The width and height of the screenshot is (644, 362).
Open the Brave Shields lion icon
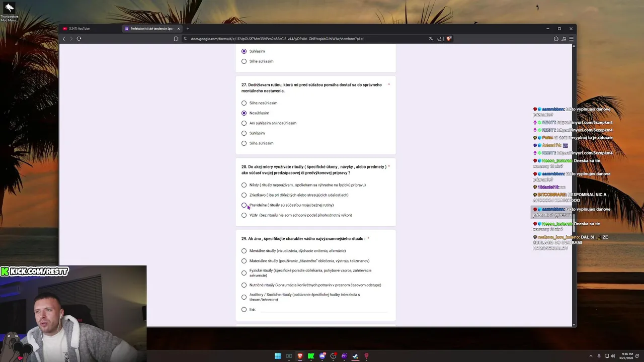(x=449, y=39)
